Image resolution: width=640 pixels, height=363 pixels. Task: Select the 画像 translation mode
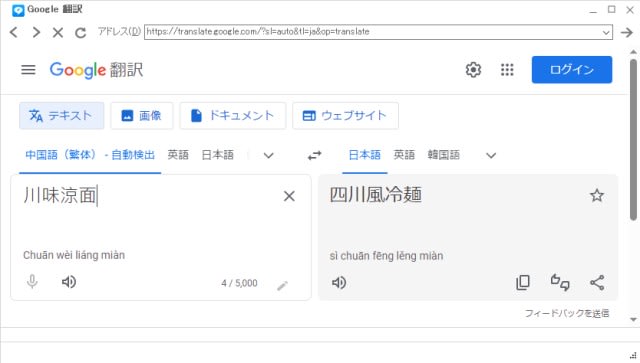(142, 116)
